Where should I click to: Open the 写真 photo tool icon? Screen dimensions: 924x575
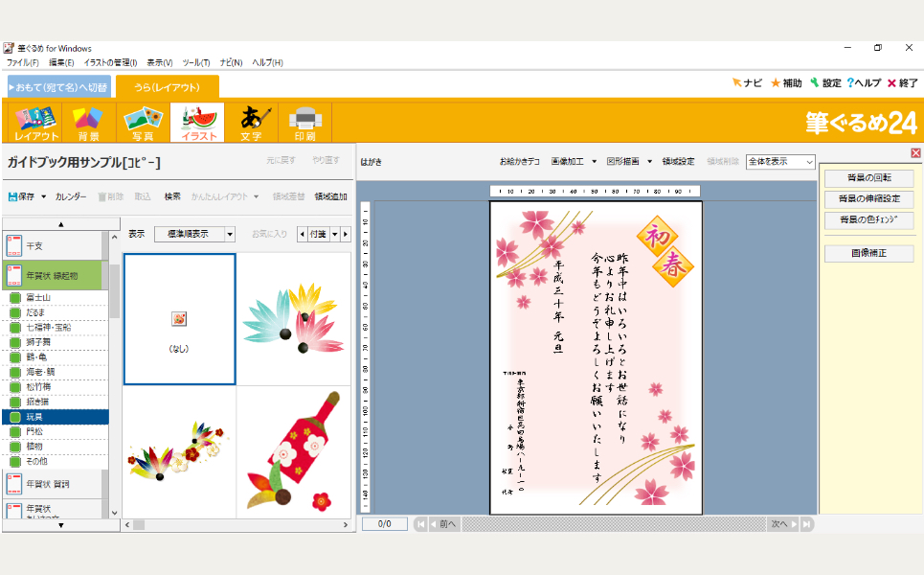coord(144,122)
